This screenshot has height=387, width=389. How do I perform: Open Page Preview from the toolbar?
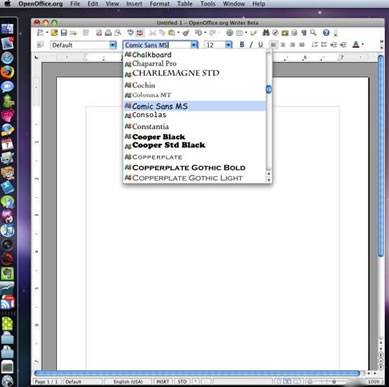click(x=118, y=33)
